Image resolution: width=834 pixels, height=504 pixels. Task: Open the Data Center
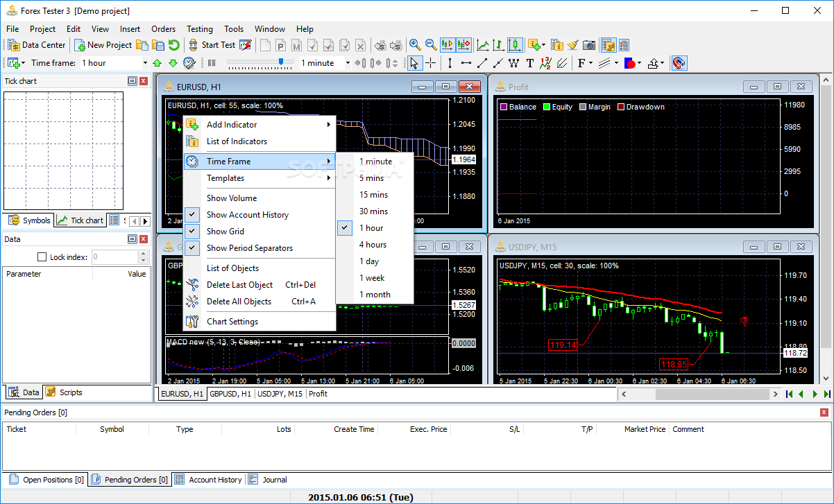point(37,45)
